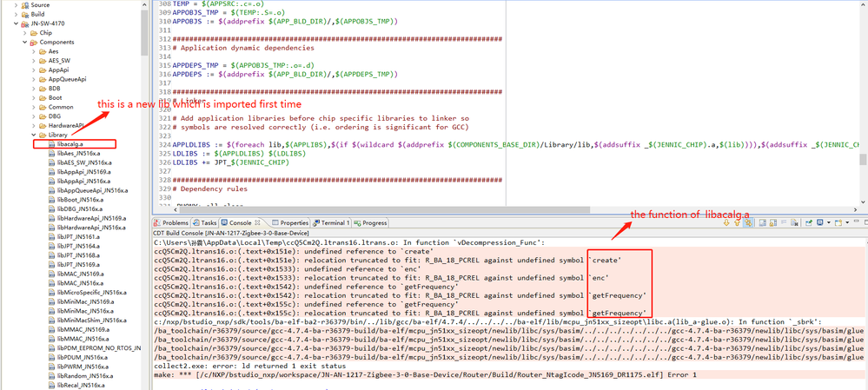Click the libPDUM_JN516x.a file icon
This screenshot has height=390, width=868.
[51, 358]
